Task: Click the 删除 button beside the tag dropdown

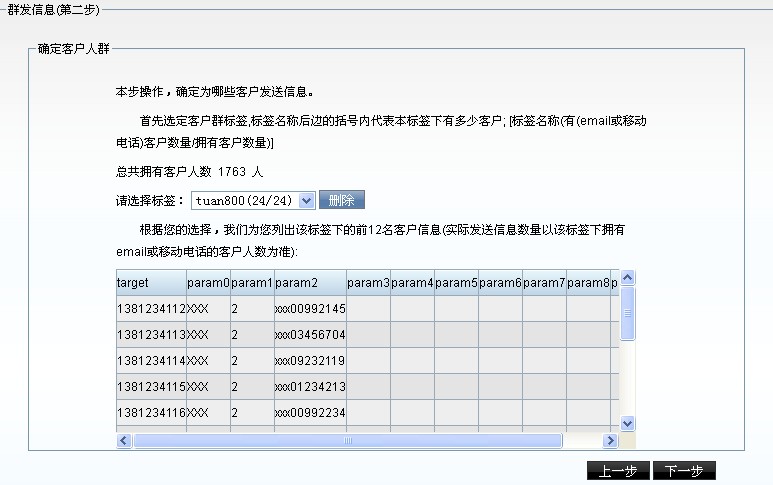Action: (342, 201)
